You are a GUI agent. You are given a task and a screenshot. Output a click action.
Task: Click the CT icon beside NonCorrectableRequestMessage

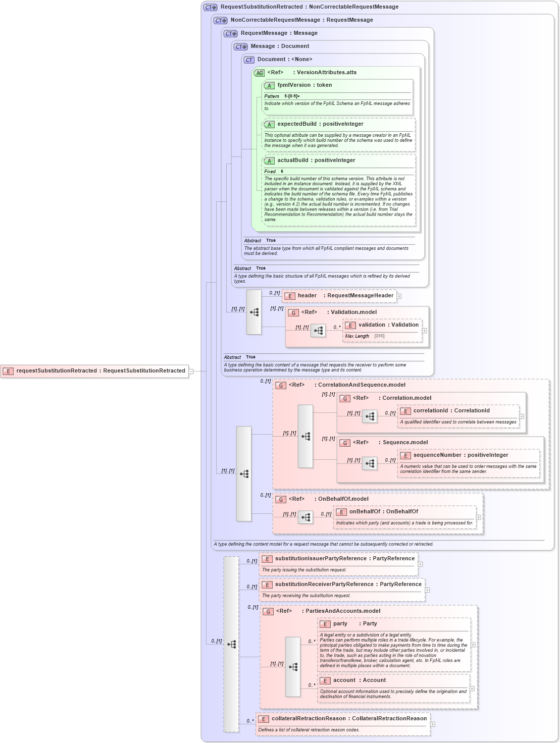click(221, 20)
